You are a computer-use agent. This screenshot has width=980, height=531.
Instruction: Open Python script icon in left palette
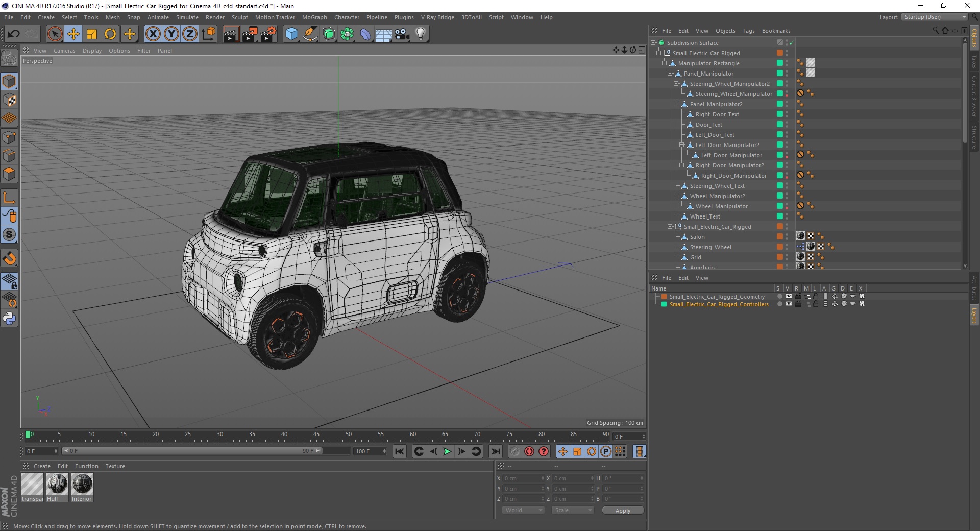point(9,319)
